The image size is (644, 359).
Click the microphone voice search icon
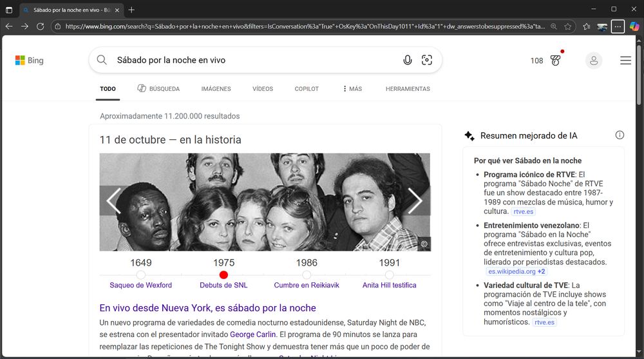[408, 60]
